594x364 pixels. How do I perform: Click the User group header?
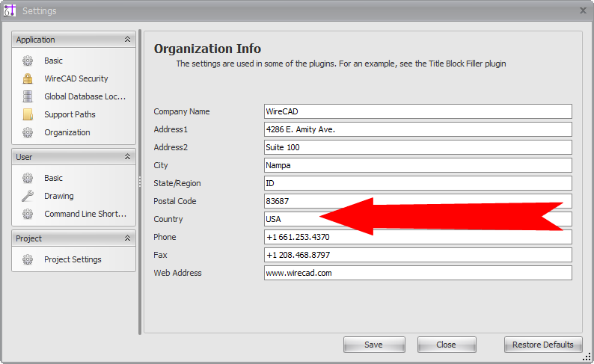tap(73, 157)
